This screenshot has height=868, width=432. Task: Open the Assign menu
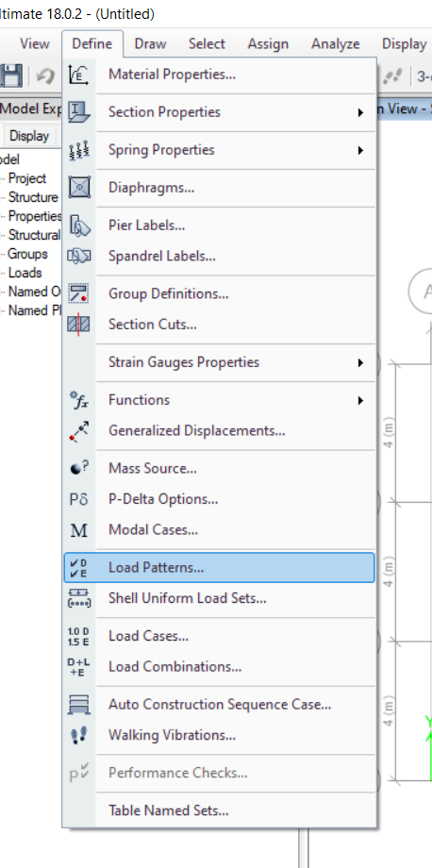(x=268, y=43)
